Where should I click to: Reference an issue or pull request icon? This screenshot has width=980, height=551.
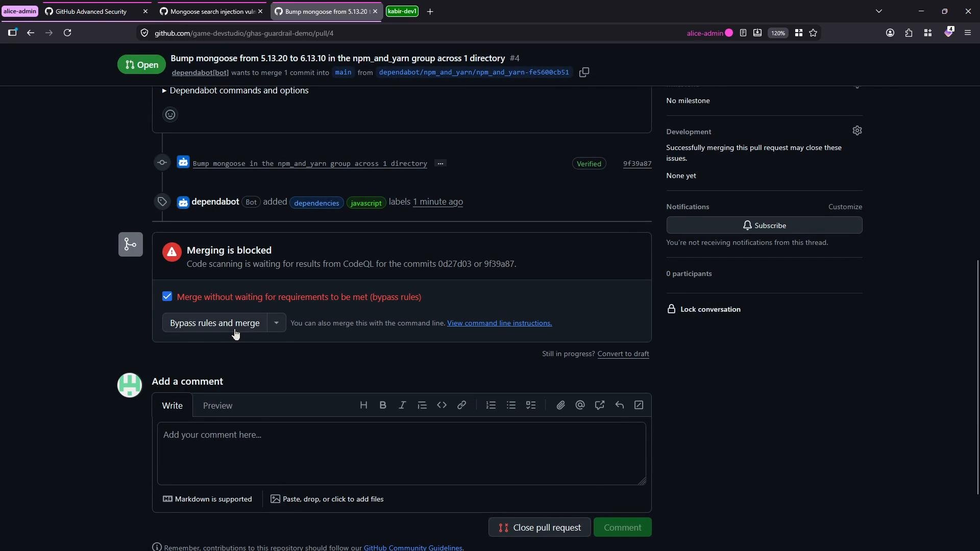tap(600, 405)
